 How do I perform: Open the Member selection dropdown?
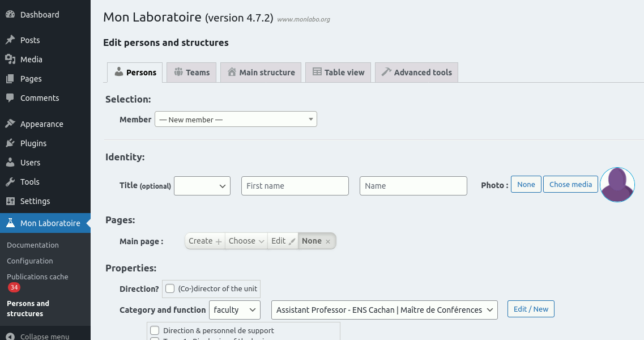click(x=236, y=119)
